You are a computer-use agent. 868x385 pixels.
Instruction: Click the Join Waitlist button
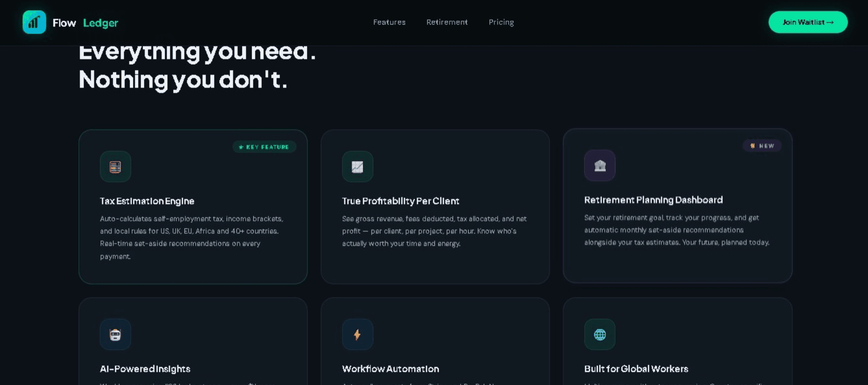[807, 22]
